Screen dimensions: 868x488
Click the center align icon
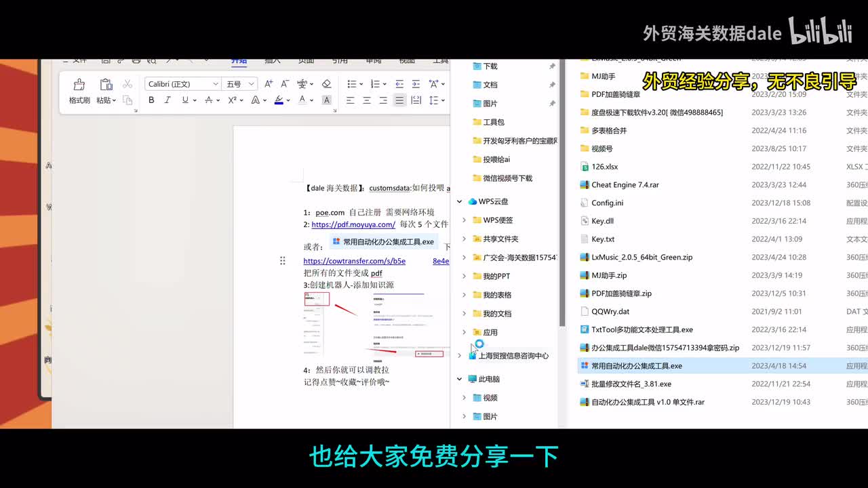pyautogui.click(x=367, y=100)
